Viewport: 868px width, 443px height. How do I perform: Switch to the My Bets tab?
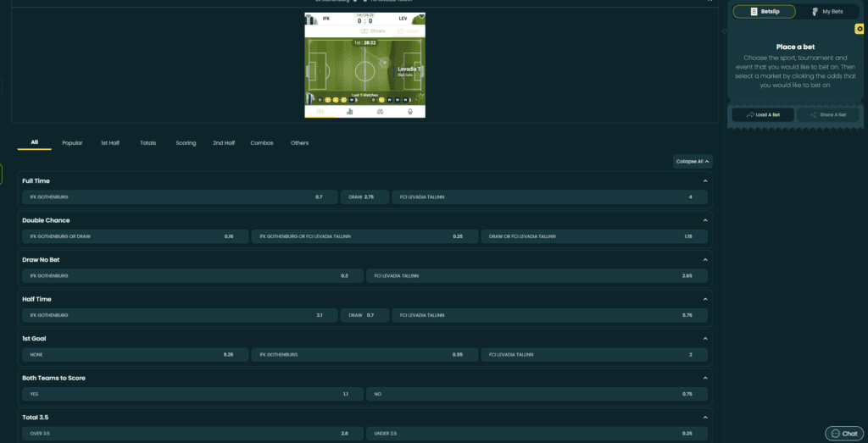click(827, 12)
